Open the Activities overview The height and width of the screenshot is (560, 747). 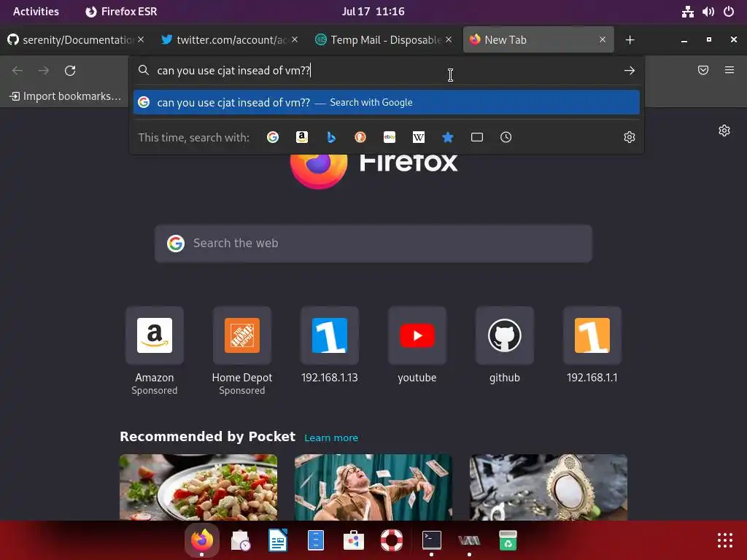click(36, 12)
